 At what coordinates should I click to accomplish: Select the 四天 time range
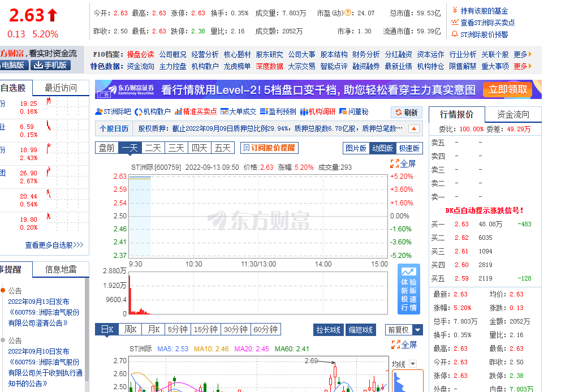[x=200, y=148]
